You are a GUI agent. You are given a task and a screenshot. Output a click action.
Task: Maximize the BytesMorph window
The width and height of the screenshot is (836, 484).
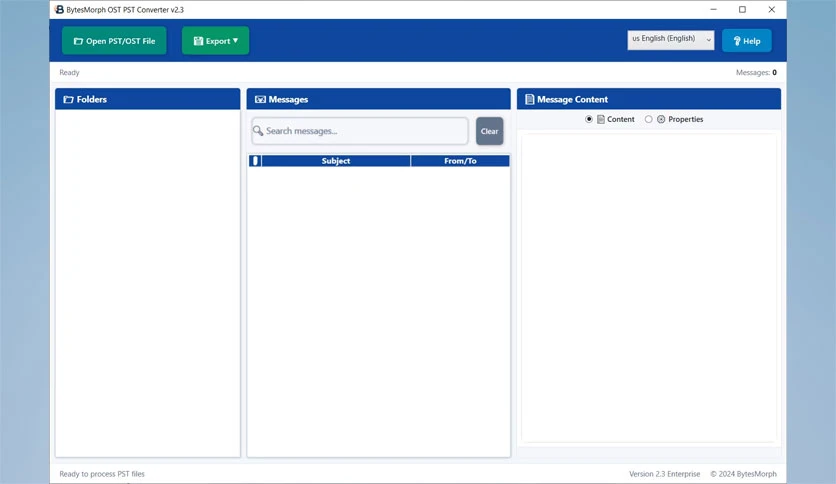[742, 10]
